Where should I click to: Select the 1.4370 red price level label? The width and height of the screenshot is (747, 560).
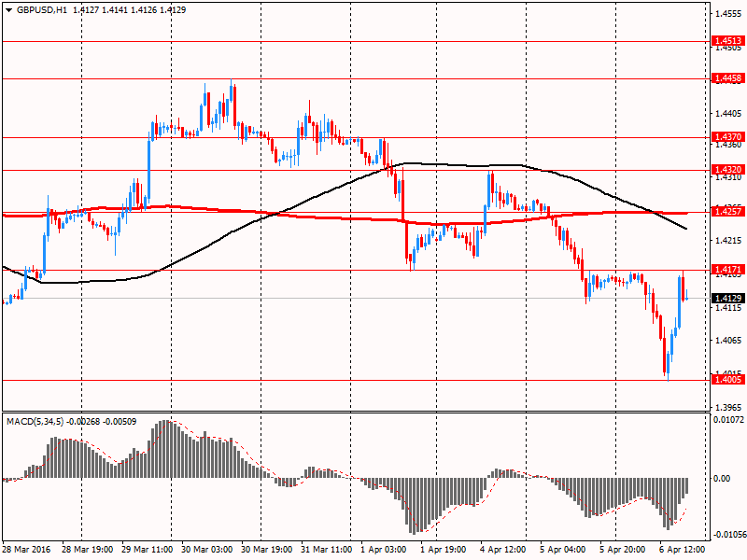coord(727,137)
